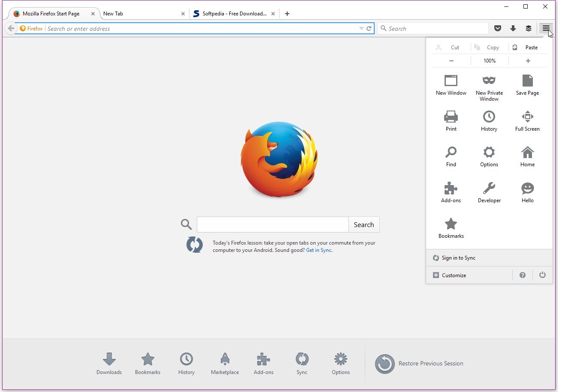562x392 pixels.
Task: Open Marketplace rocket shortcut
Action: pos(225,363)
